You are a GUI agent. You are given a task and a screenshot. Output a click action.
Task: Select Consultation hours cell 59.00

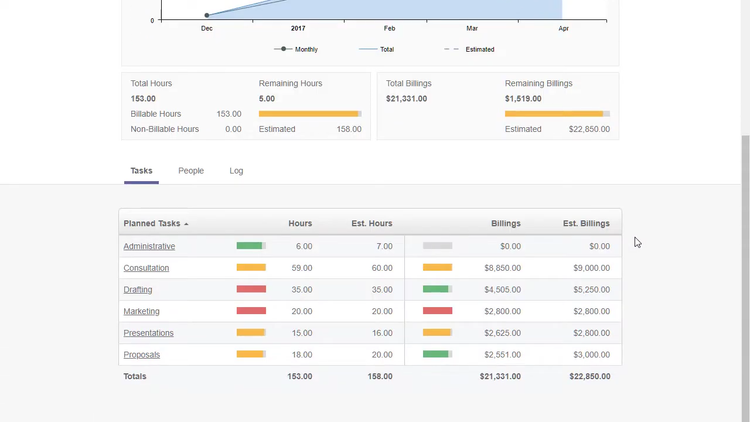(302, 268)
